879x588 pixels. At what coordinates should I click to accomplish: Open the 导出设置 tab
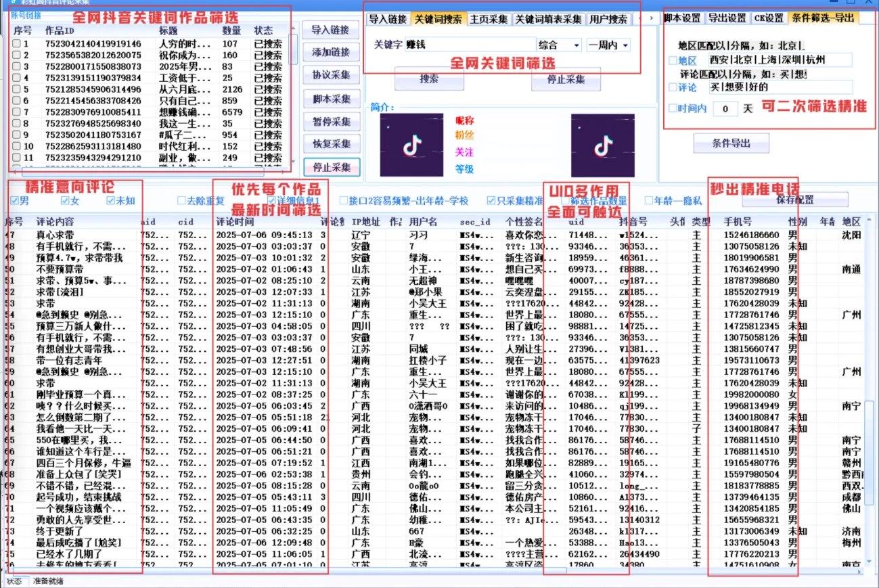coord(727,18)
